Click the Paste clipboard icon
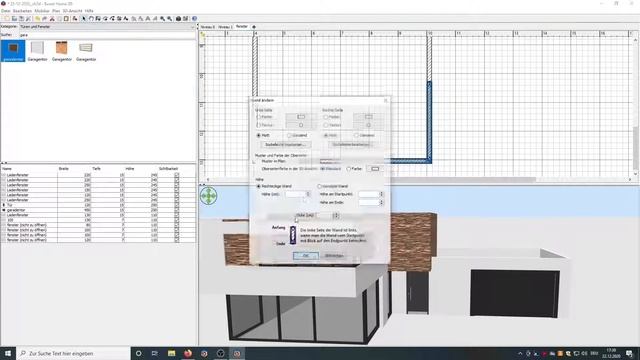 [x=66, y=18]
